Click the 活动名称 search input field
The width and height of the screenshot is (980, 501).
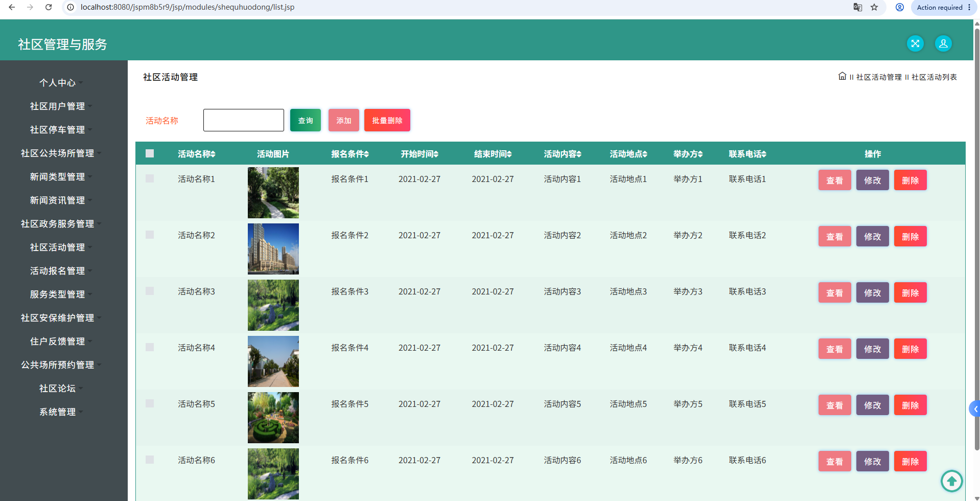point(244,120)
